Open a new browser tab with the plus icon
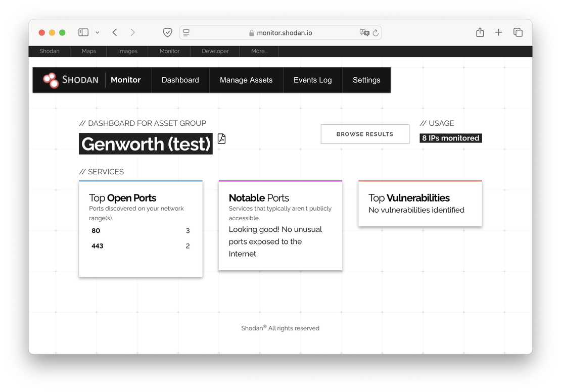561x392 pixels. pos(498,32)
